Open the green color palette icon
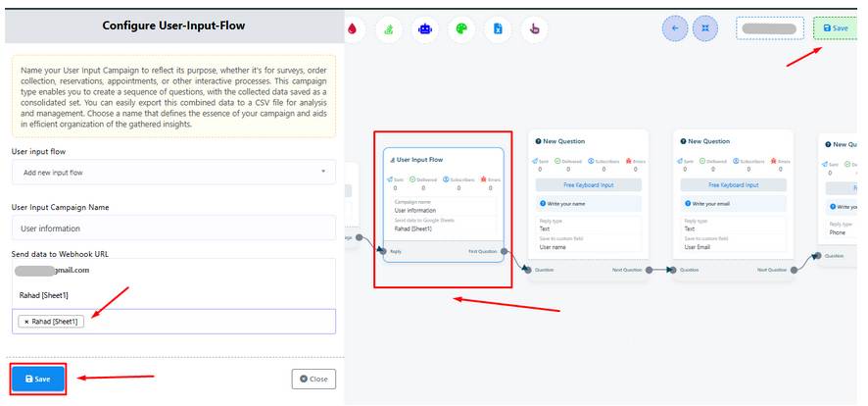 (460, 28)
